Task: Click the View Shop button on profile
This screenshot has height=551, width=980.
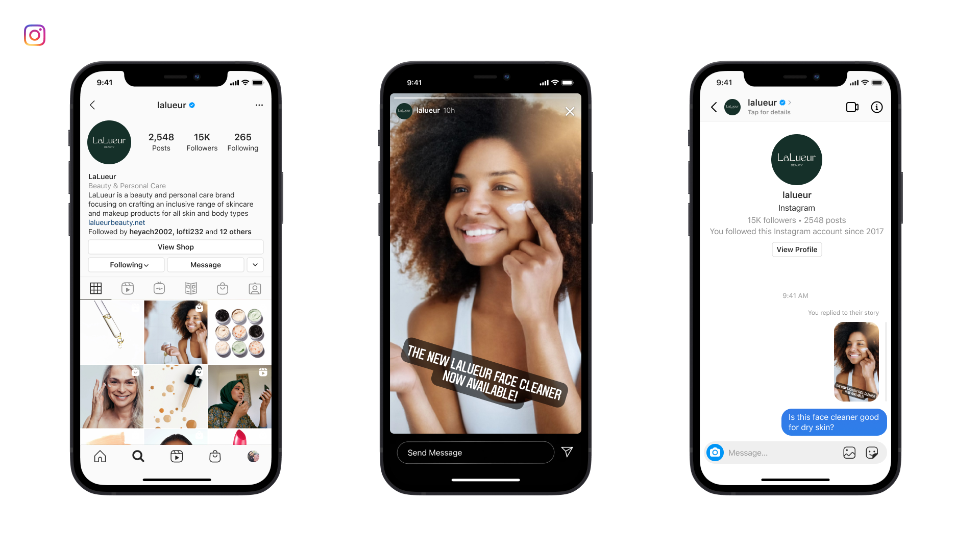Action: pos(176,247)
